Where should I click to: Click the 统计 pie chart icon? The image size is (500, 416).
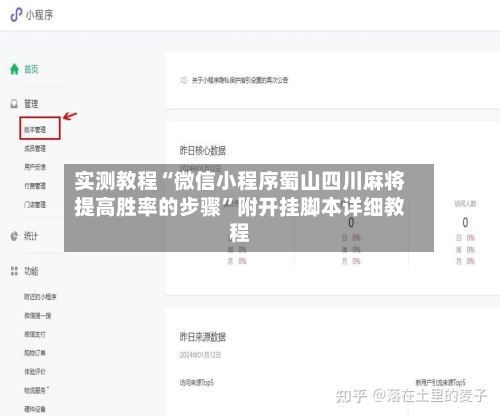(x=14, y=236)
